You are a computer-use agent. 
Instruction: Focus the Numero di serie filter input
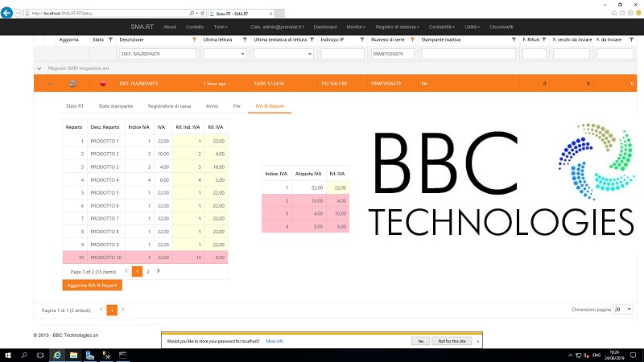pos(393,54)
